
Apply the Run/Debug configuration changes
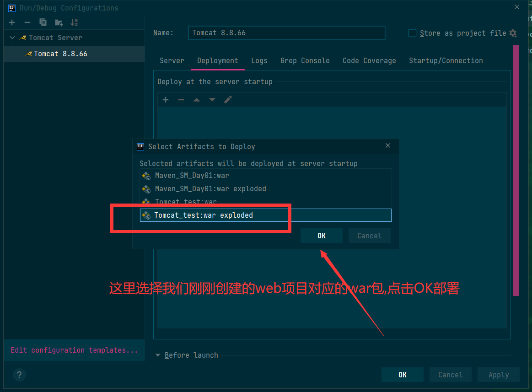pyautogui.click(x=499, y=375)
